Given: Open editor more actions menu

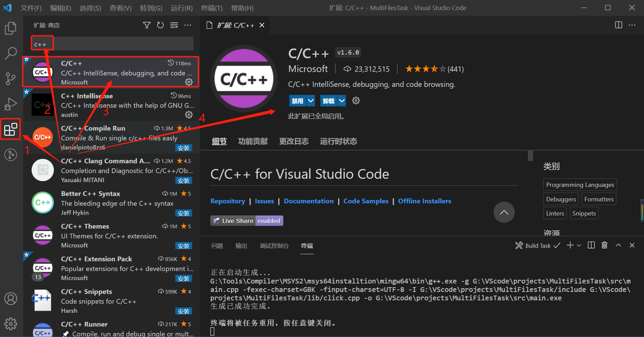Looking at the screenshot, I should coord(632,25).
